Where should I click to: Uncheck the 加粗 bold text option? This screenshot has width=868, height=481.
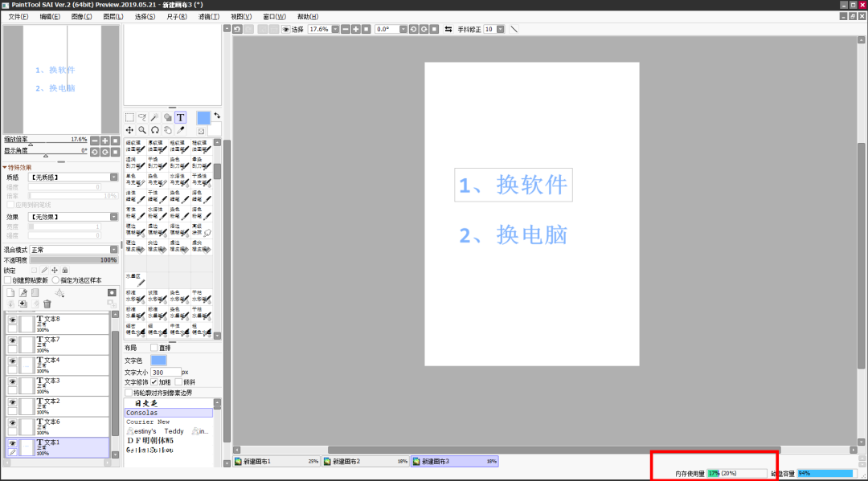[x=154, y=381]
